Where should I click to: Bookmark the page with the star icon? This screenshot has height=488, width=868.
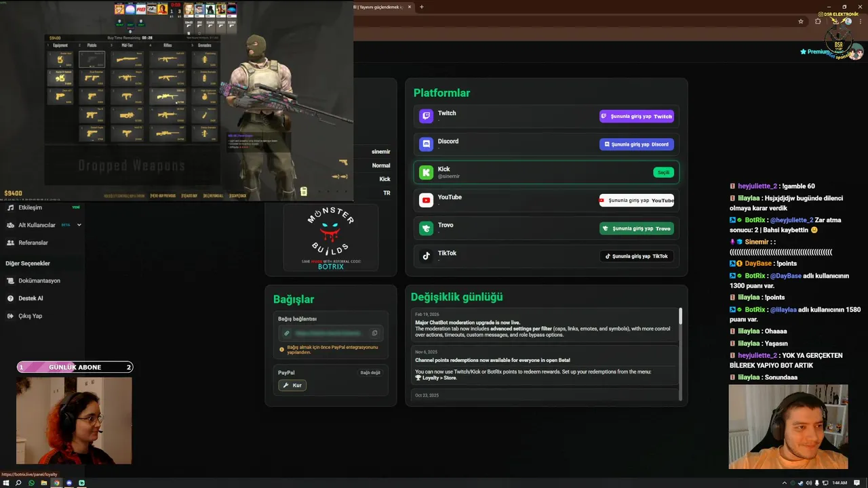tap(801, 21)
